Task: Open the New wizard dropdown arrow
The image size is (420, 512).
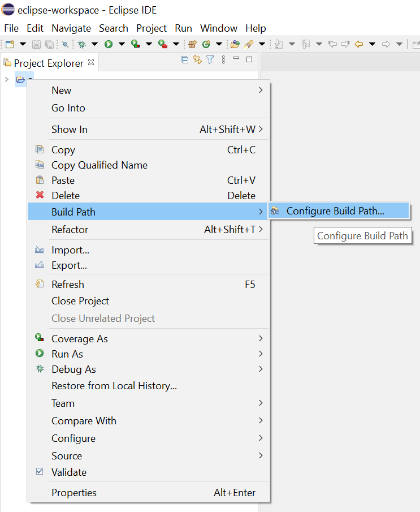Action: 23,44
